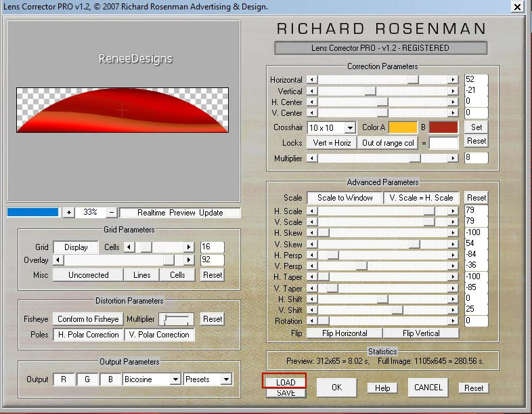Click the left arrow of Cells slider
Viewport: 532px width, 414px height.
pyautogui.click(x=129, y=247)
